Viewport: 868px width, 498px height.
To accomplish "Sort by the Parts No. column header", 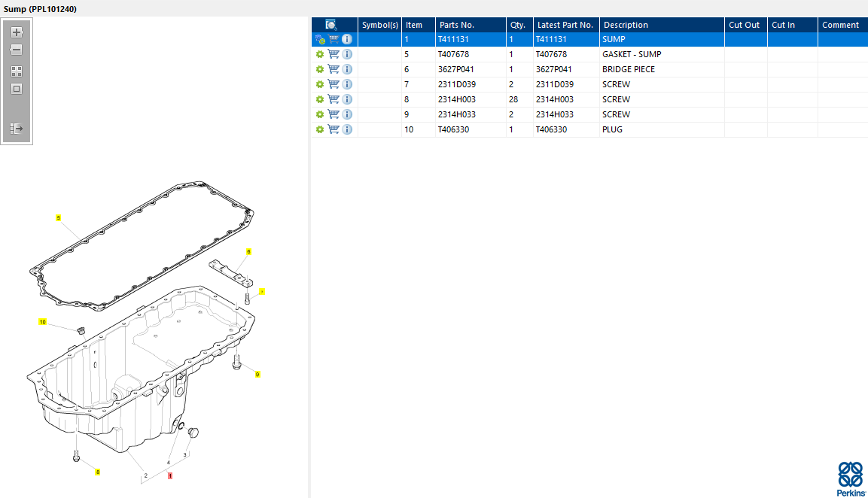I will click(x=471, y=25).
